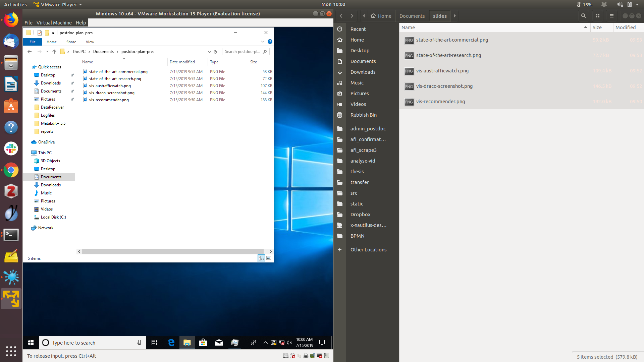This screenshot has height=362, width=644.
Task: Open Nautilus hamburger menu
Action: pyautogui.click(x=612, y=16)
